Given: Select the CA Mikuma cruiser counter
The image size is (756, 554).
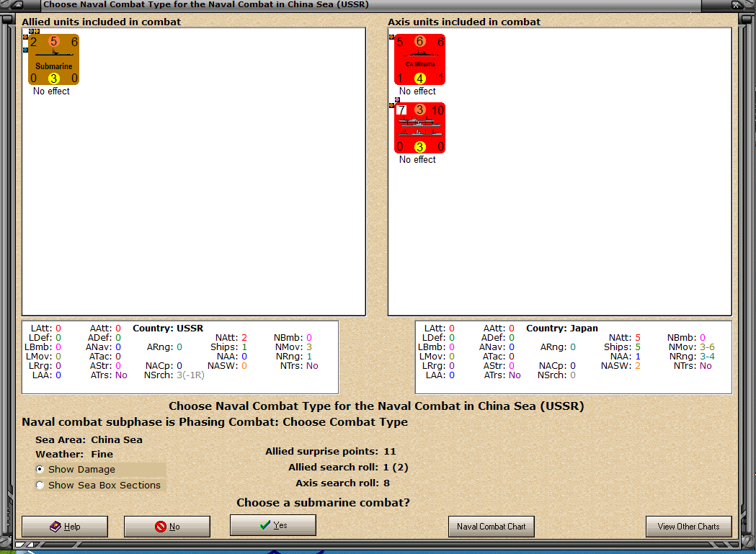Looking at the screenshot, I should (418, 59).
